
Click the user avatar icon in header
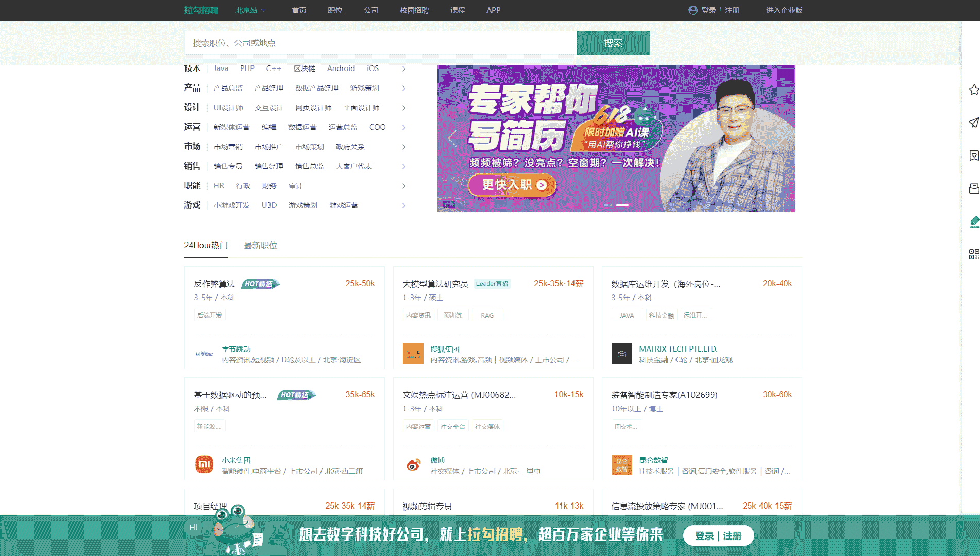point(693,10)
